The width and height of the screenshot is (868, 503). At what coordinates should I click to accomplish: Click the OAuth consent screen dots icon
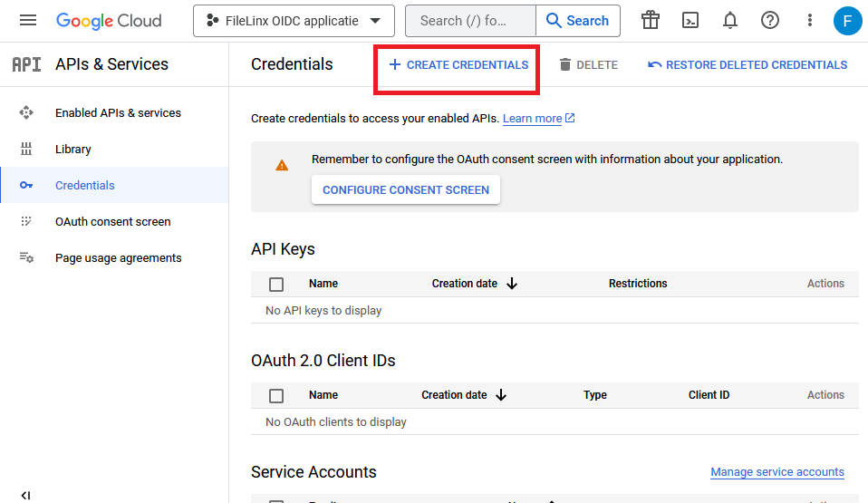pyautogui.click(x=26, y=221)
